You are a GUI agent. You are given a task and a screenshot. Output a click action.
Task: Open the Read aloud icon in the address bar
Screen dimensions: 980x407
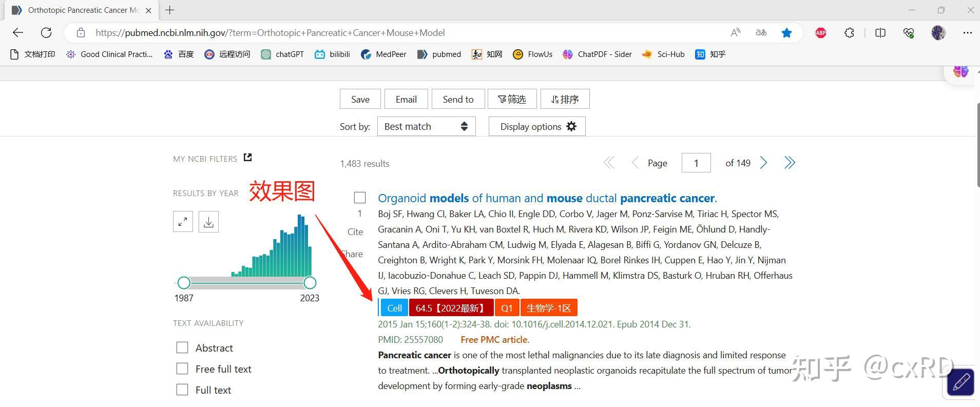coord(736,33)
